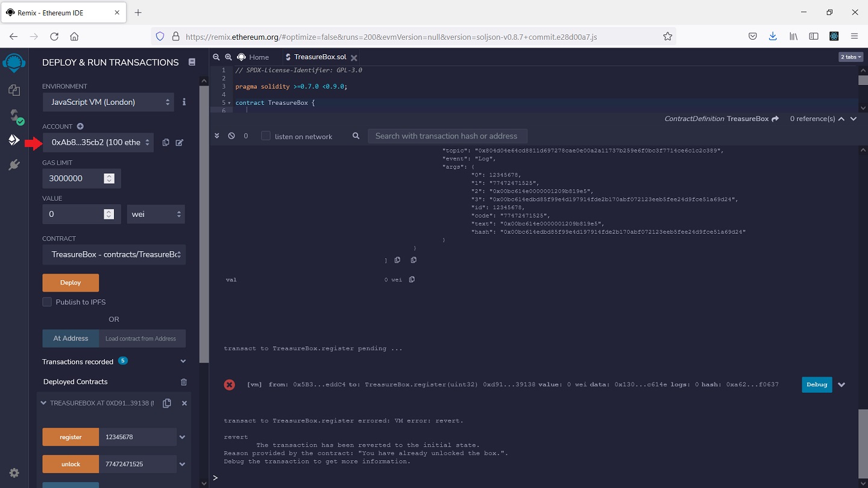Image resolution: width=868 pixels, height=488 pixels.
Task: Focus the transaction hash search field
Action: pyautogui.click(x=447, y=136)
